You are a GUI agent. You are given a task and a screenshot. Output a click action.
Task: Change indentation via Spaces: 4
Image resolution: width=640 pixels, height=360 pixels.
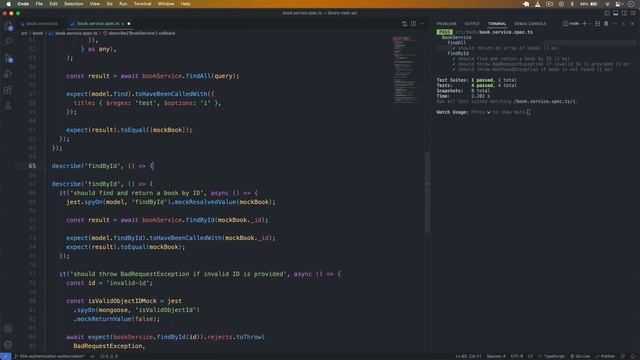tap(496, 356)
